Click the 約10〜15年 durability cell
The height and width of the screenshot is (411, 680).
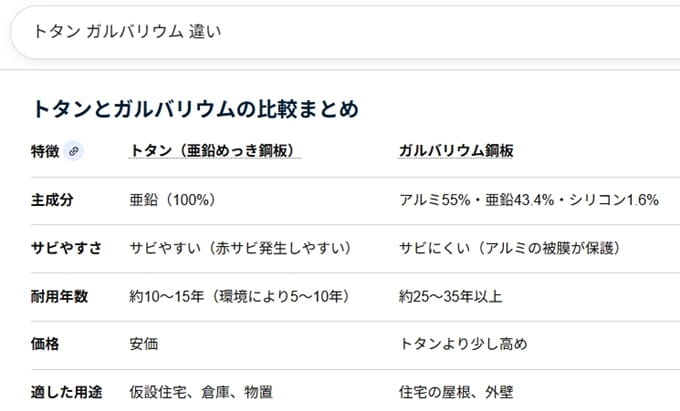[239, 295]
